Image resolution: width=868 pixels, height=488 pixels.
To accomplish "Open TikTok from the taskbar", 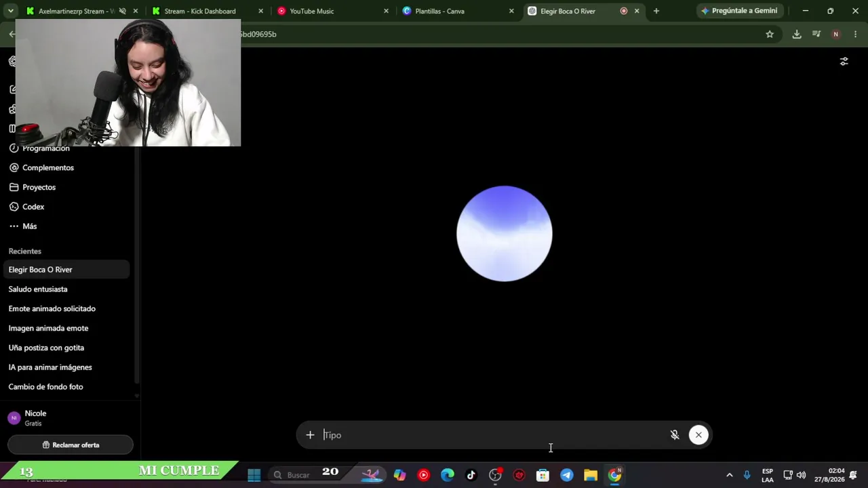I will tap(471, 475).
